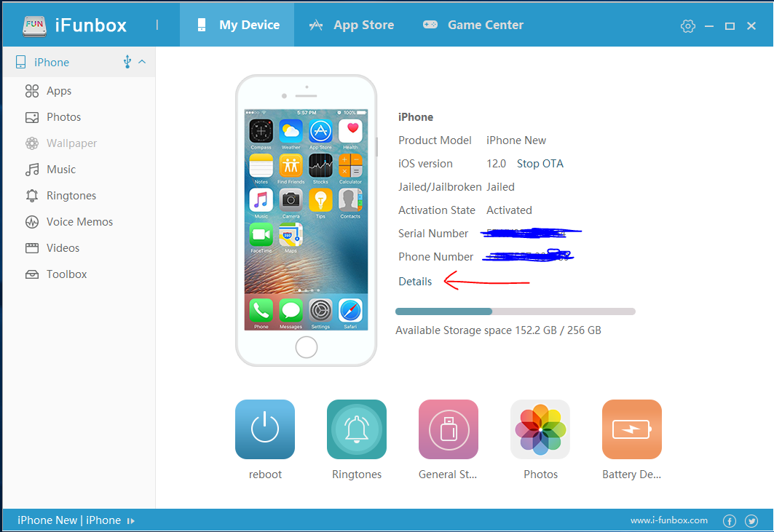Maximize the iFunbox window
This screenshot has height=532, width=774.
click(x=730, y=25)
